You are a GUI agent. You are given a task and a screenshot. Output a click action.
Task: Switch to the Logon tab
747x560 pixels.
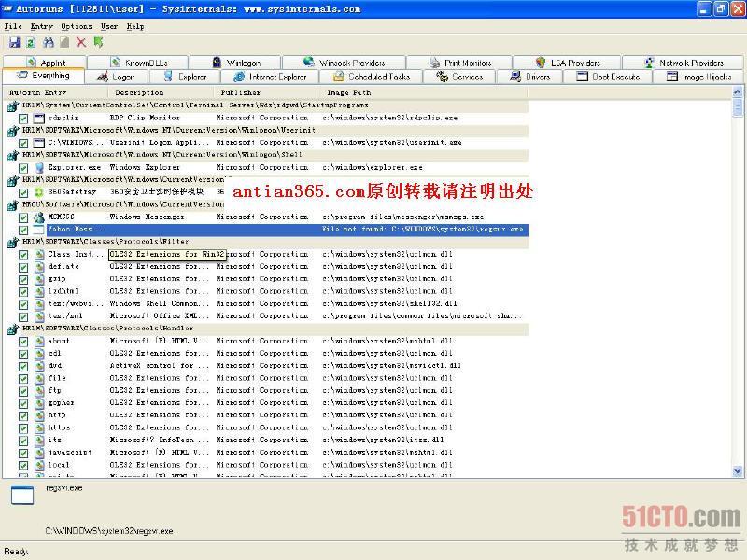[x=117, y=77]
